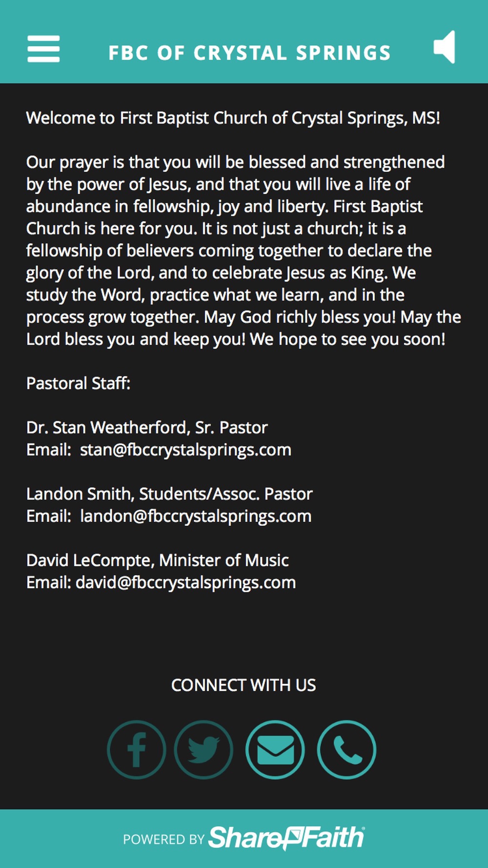Click David LeCompte, Minister of Music line
Screen dimensions: 488x868
coord(158,560)
